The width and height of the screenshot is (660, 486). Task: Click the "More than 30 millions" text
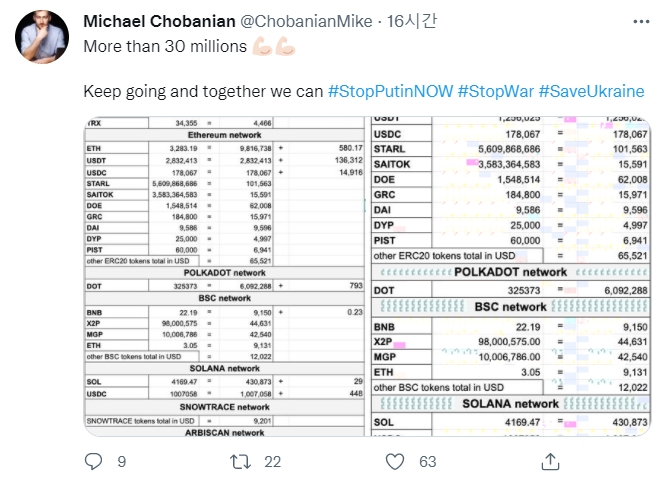click(165, 45)
